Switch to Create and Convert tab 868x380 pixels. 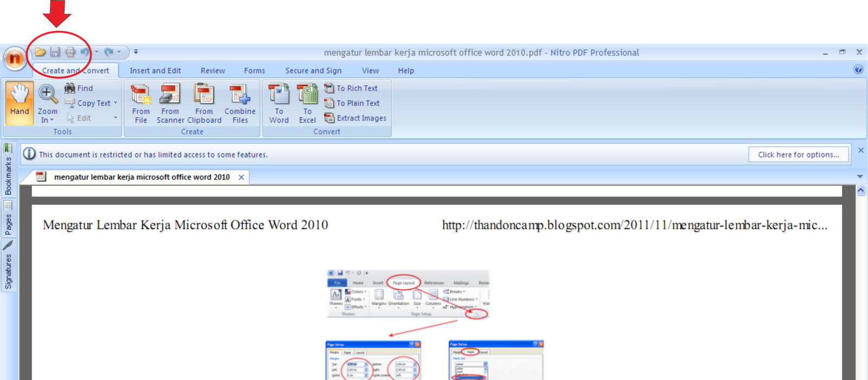pos(75,70)
